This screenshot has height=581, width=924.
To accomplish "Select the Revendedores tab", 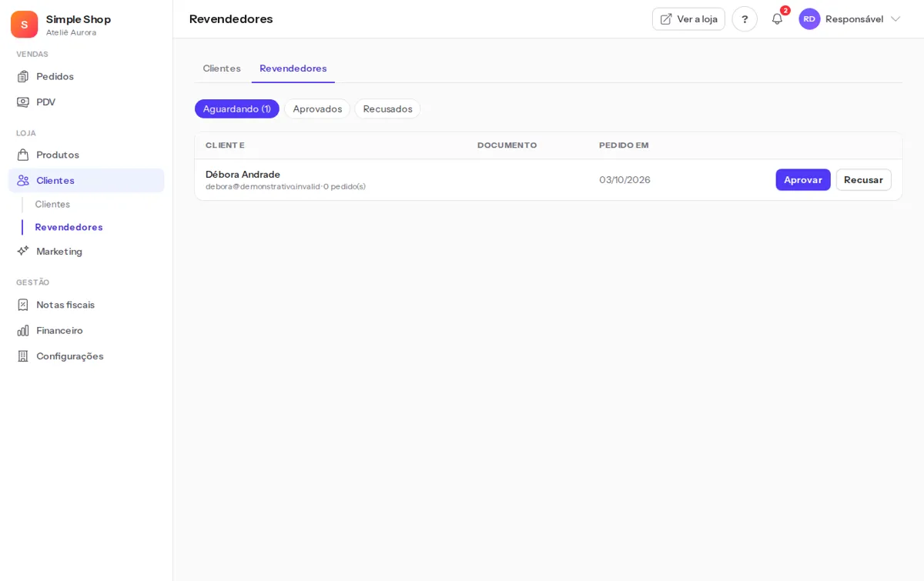I will (293, 68).
